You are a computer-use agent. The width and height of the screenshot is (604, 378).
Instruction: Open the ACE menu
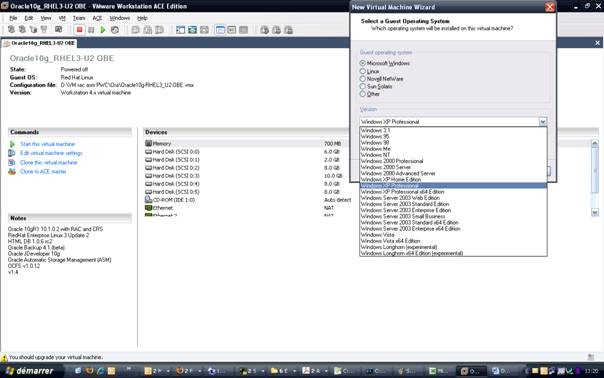point(97,18)
